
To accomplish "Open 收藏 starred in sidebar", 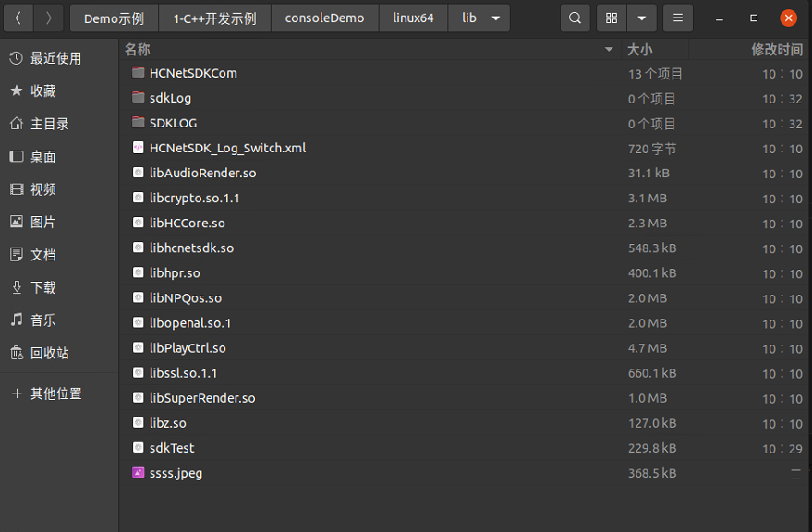I will tap(59, 91).
